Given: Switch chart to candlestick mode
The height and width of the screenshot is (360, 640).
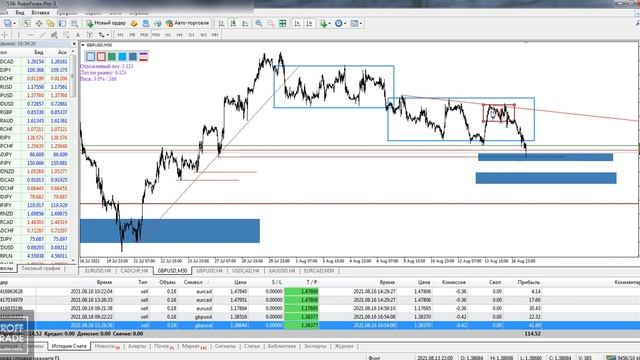Looking at the screenshot, I should (x=233, y=23).
